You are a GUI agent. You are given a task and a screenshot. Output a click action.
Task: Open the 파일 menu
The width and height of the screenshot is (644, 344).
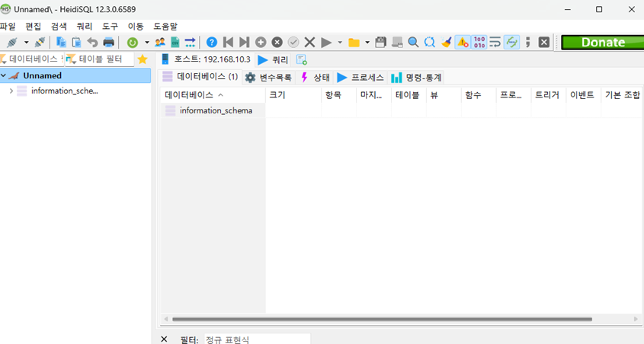(8, 27)
